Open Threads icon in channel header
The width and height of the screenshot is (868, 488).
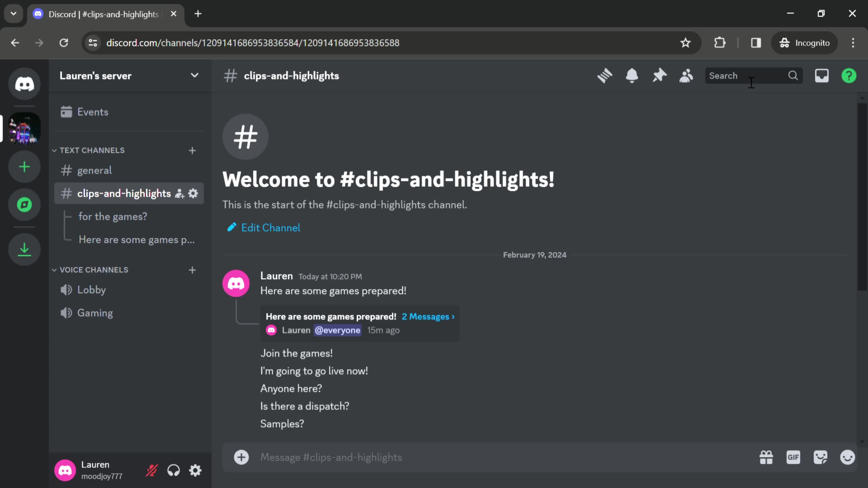(x=605, y=76)
